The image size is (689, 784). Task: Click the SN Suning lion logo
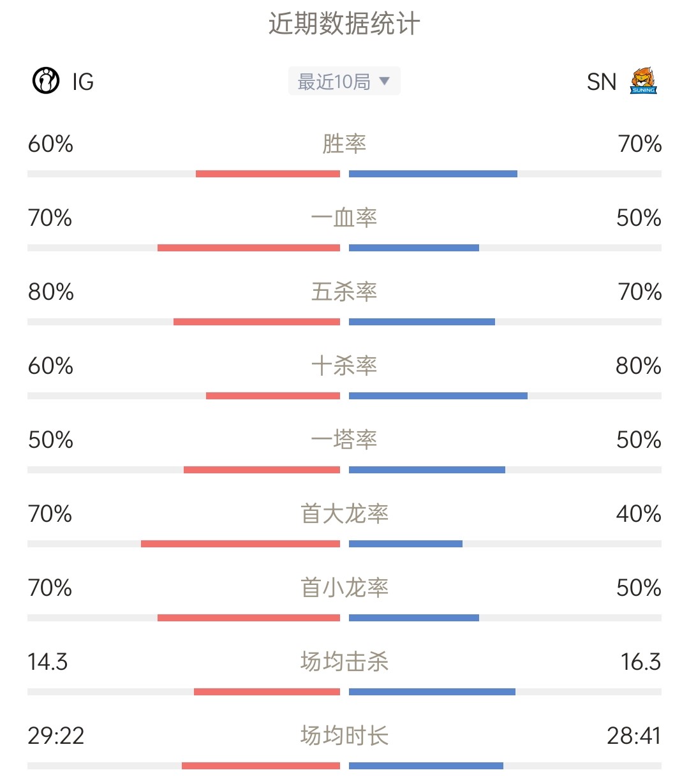pos(644,81)
